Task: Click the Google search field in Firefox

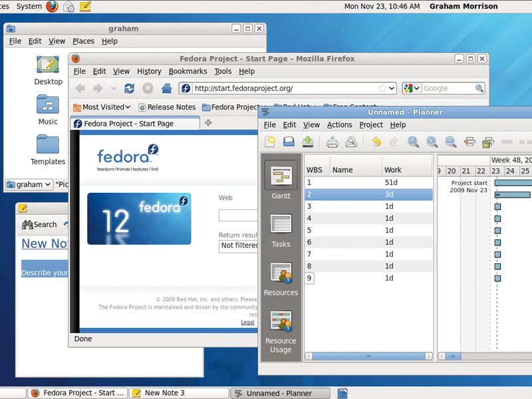Action: pos(448,88)
